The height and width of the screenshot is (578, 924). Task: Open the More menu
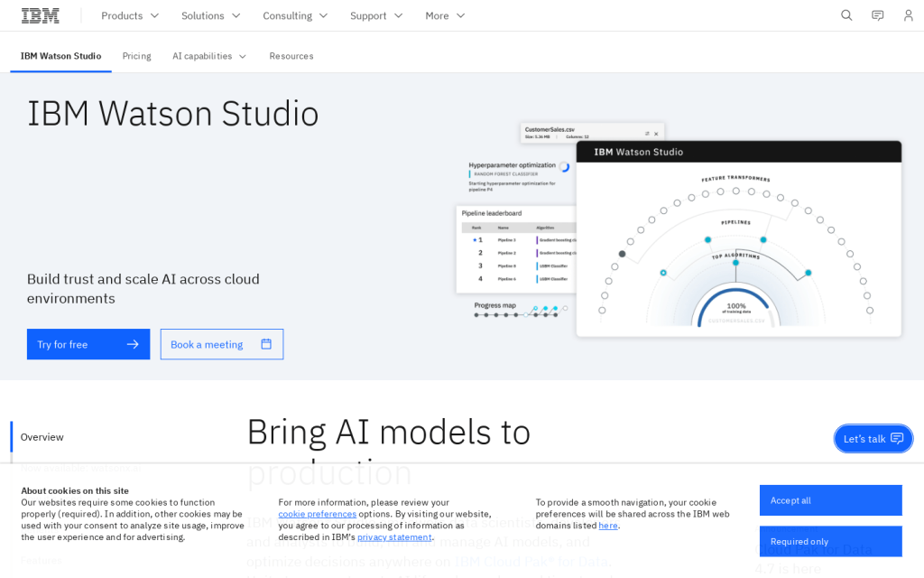click(x=446, y=15)
